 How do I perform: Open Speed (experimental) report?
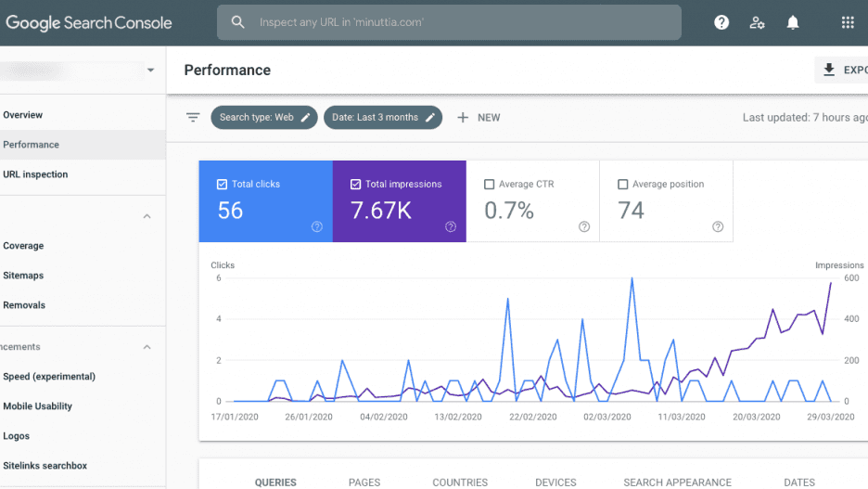click(x=83, y=377)
